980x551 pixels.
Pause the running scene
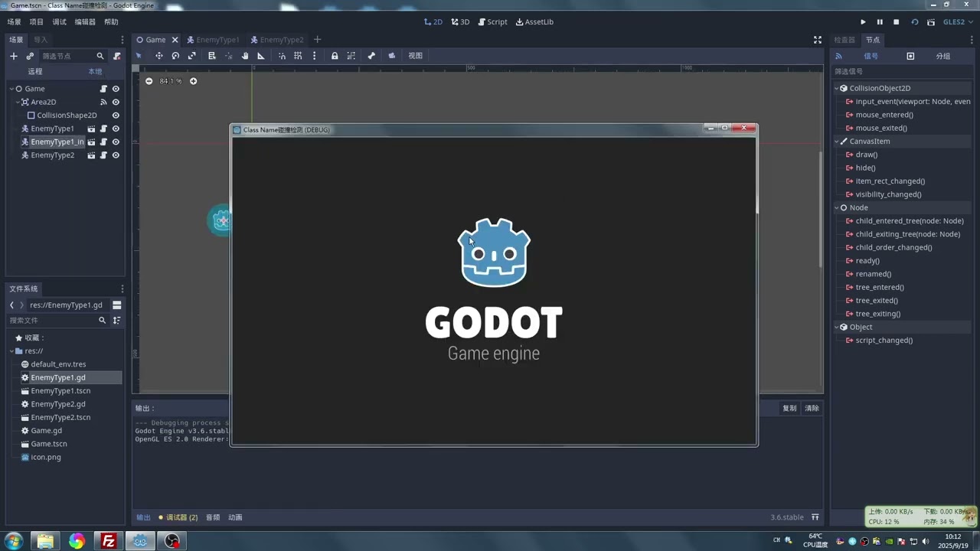coord(880,22)
